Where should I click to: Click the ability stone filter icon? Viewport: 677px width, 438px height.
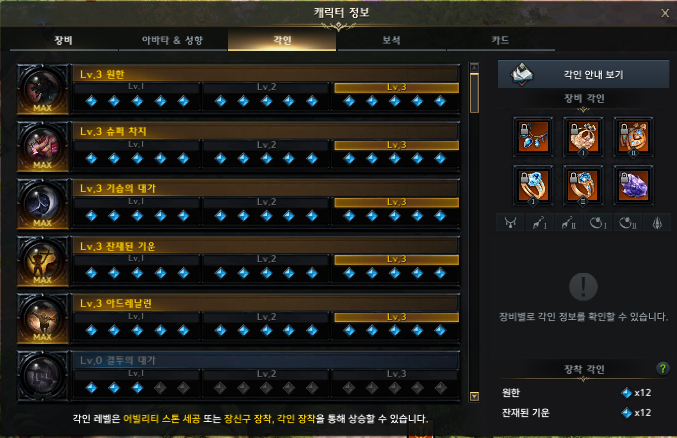pyautogui.click(x=657, y=223)
